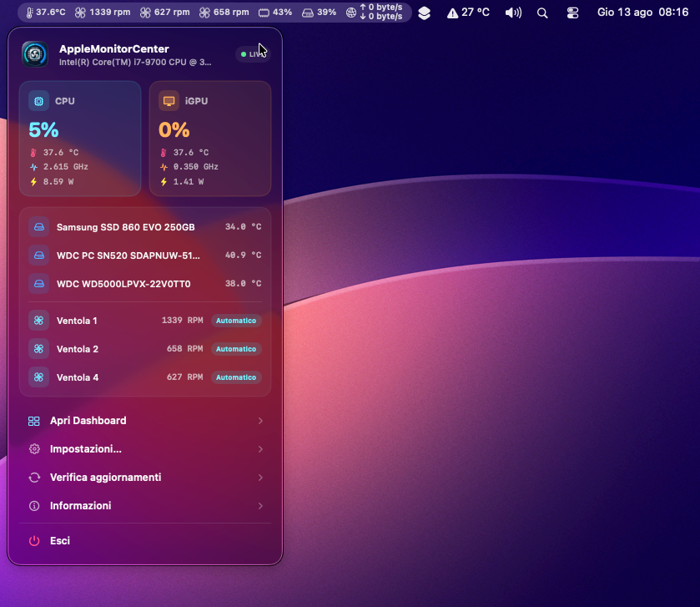This screenshot has width=700, height=607.
Task: Click the AppleMonitorCenter app logo icon
Action: pos(35,54)
